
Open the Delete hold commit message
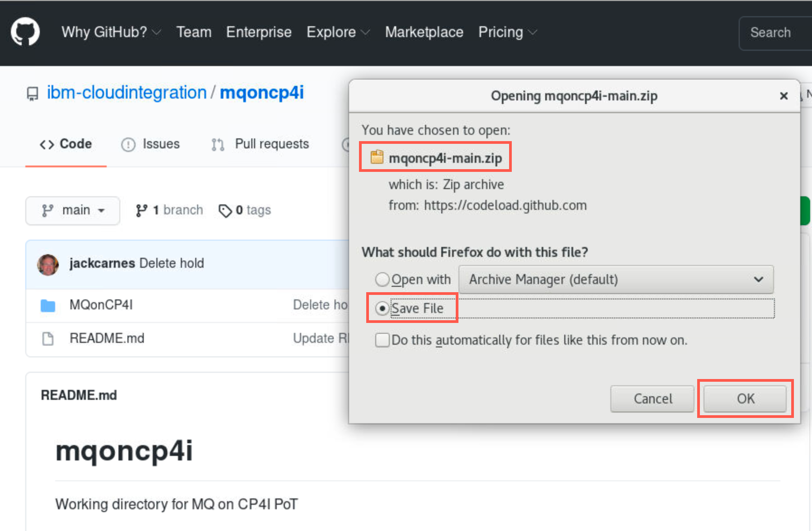[x=172, y=263]
